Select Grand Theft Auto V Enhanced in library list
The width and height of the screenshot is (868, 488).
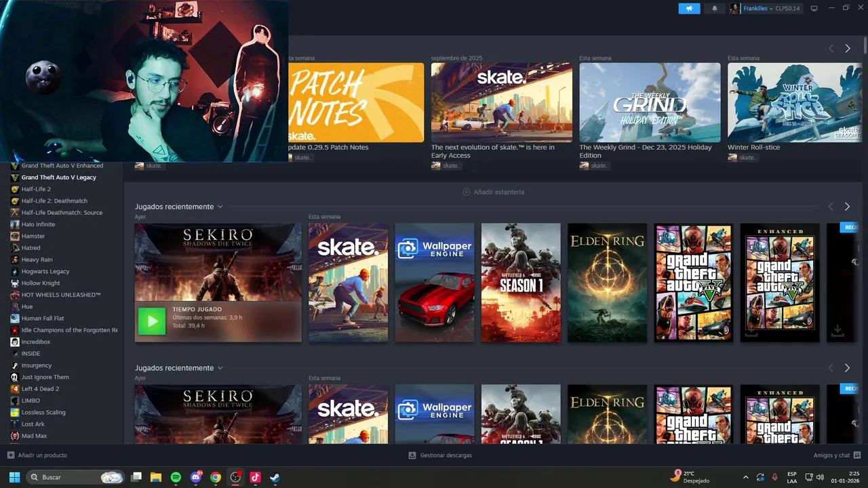[62, 165]
